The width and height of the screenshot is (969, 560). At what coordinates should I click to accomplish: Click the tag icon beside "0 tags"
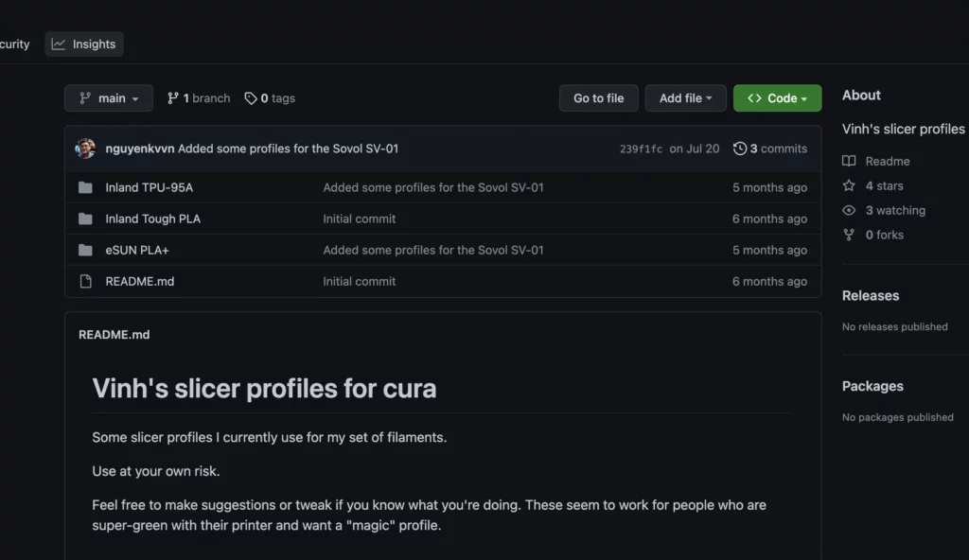[x=249, y=97]
